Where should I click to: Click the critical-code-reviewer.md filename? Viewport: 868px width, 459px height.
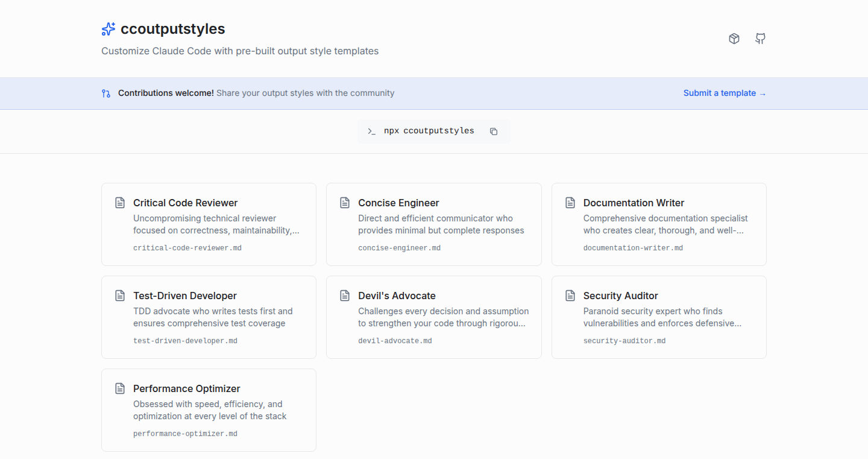[187, 248]
